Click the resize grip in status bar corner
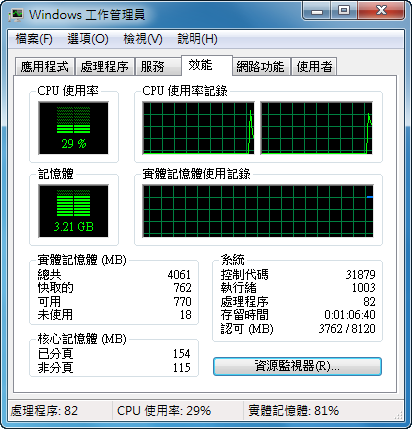The image size is (412, 429). (x=398, y=415)
